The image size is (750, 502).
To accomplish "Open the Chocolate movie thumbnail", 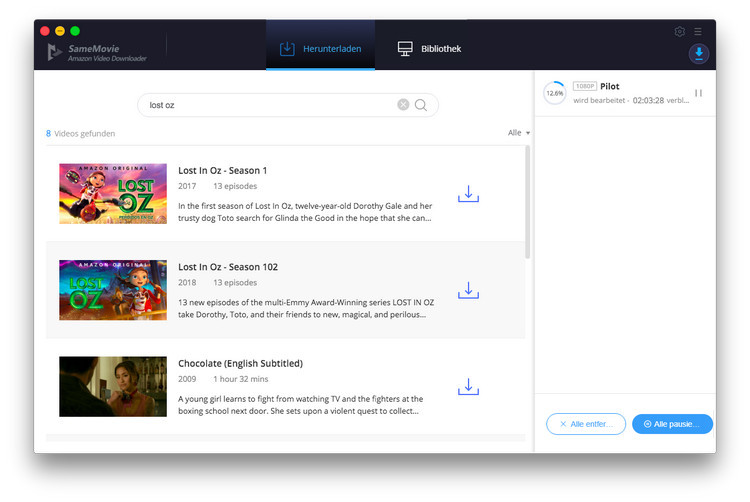I will click(113, 386).
